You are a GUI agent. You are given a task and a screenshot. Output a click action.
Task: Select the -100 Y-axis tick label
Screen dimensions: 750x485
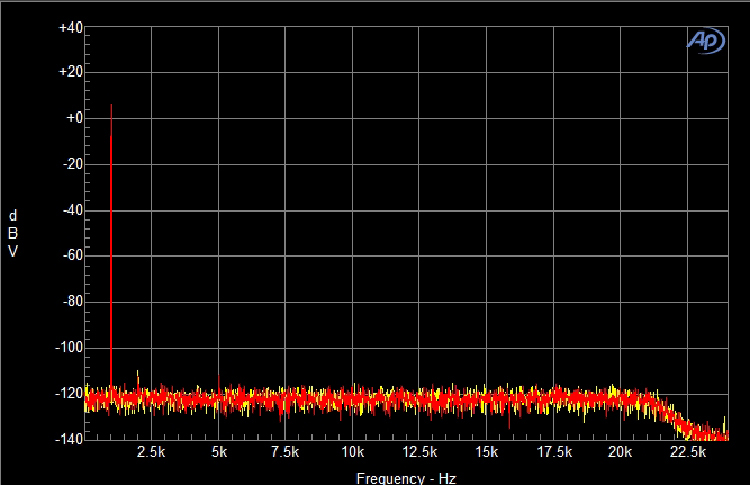point(68,347)
